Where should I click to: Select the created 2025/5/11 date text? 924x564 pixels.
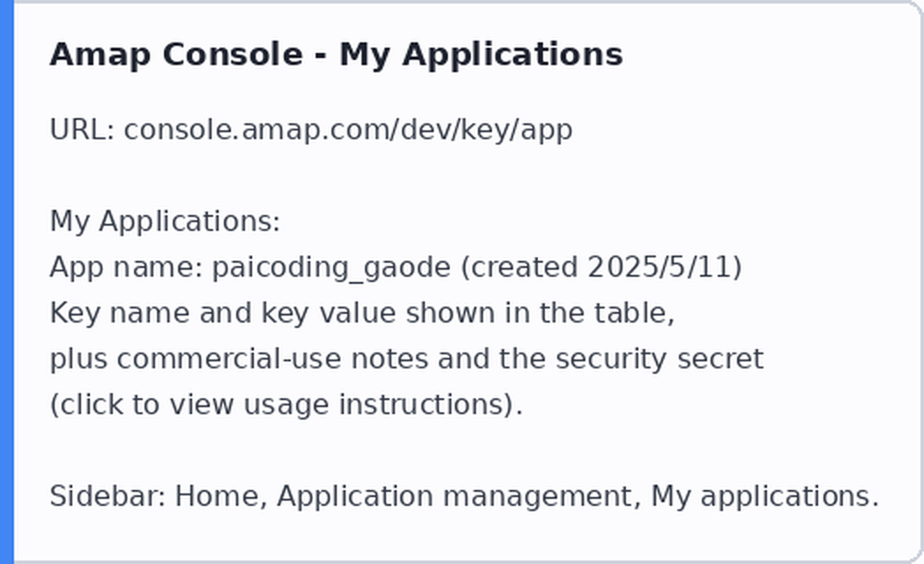coord(601,267)
